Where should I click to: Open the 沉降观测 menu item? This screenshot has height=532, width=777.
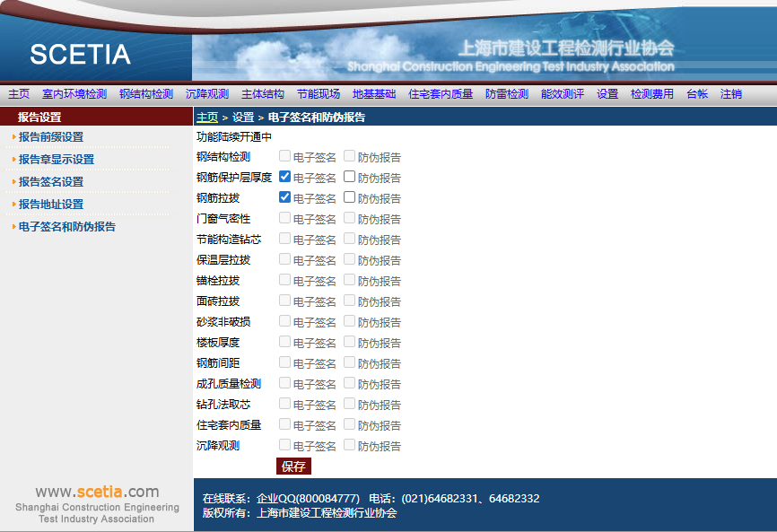[207, 94]
